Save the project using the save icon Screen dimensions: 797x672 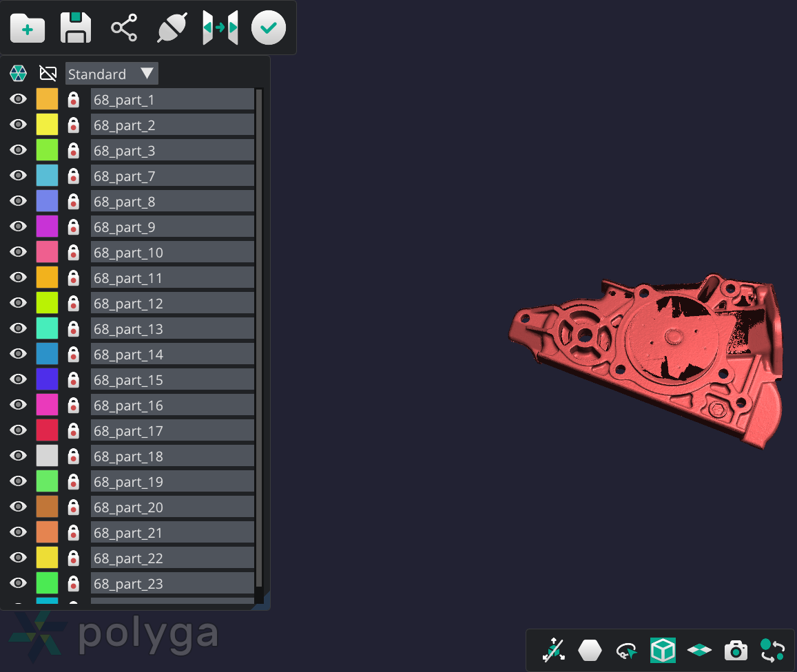75,28
